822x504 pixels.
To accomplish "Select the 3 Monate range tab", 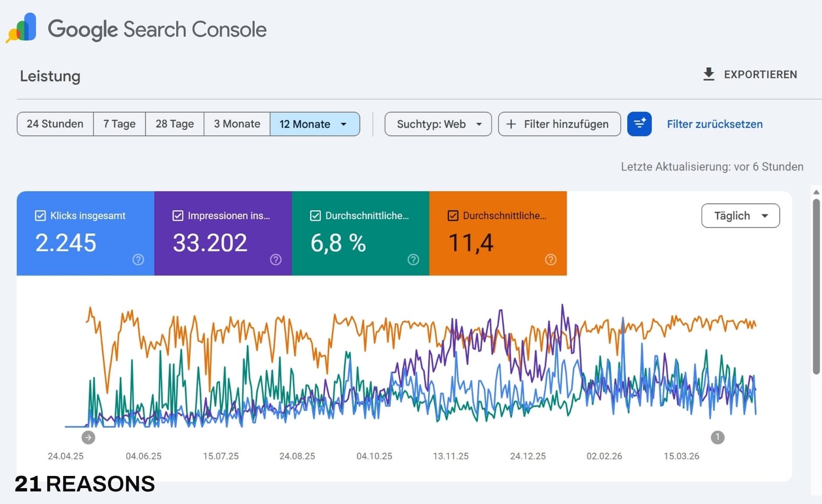I will pos(237,124).
